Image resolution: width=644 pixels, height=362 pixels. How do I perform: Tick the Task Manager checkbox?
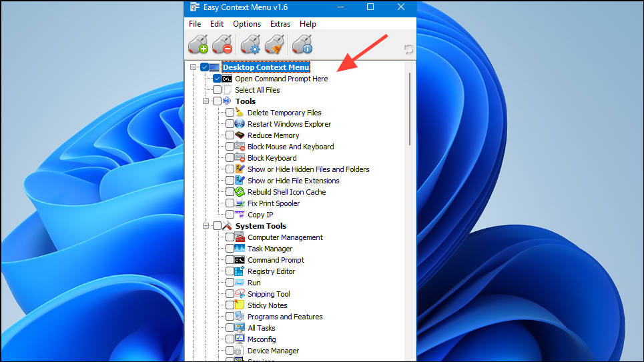(x=230, y=248)
